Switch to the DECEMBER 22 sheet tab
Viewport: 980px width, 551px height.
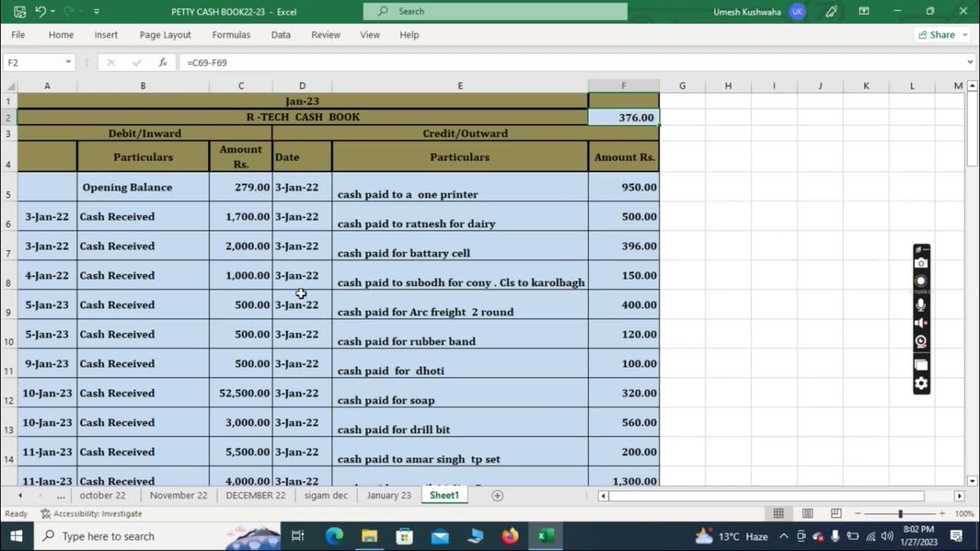pos(256,496)
